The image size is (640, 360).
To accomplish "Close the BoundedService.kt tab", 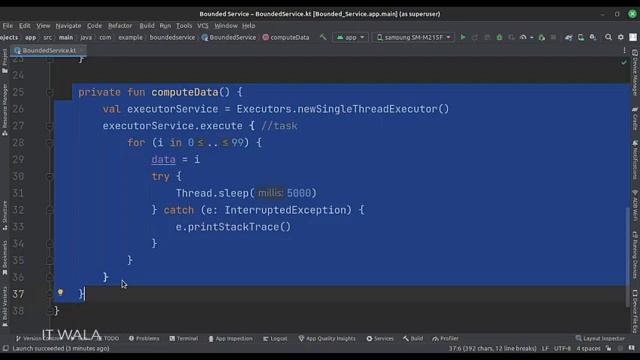I will click(82, 50).
